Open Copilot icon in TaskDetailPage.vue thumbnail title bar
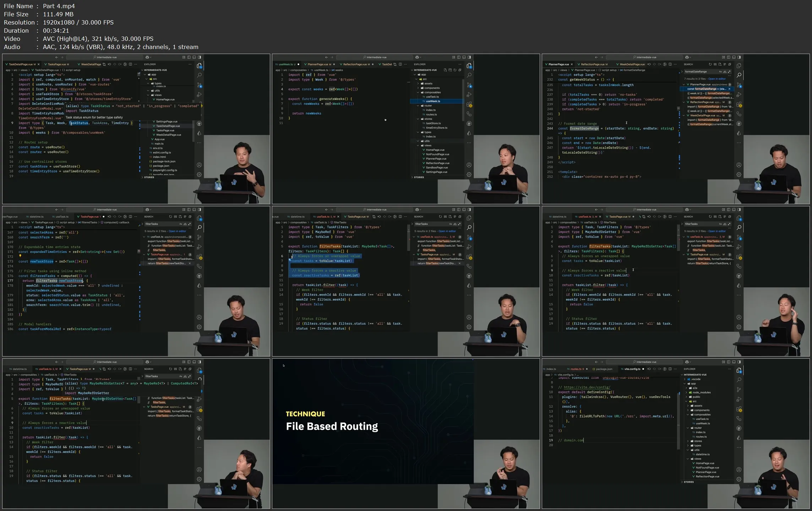 (147, 57)
